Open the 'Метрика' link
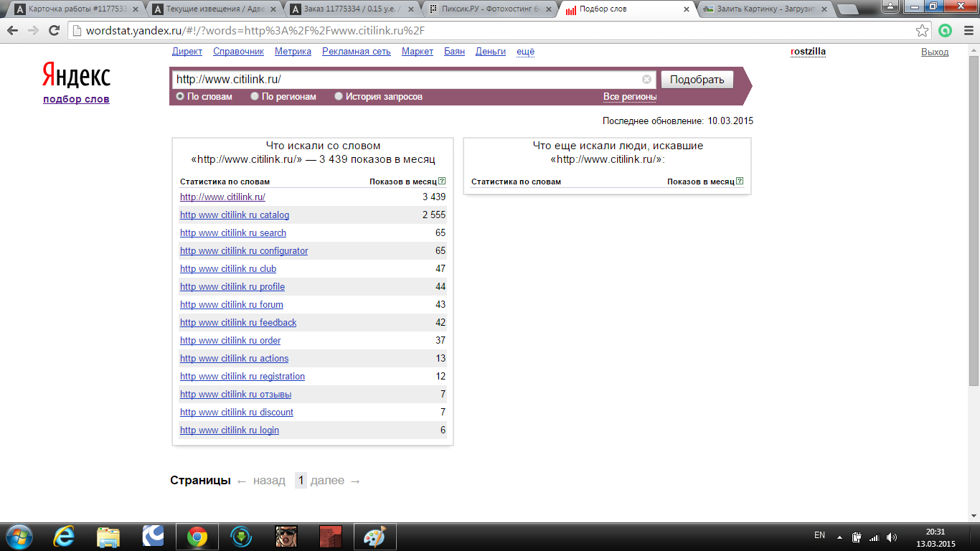 pos(293,52)
